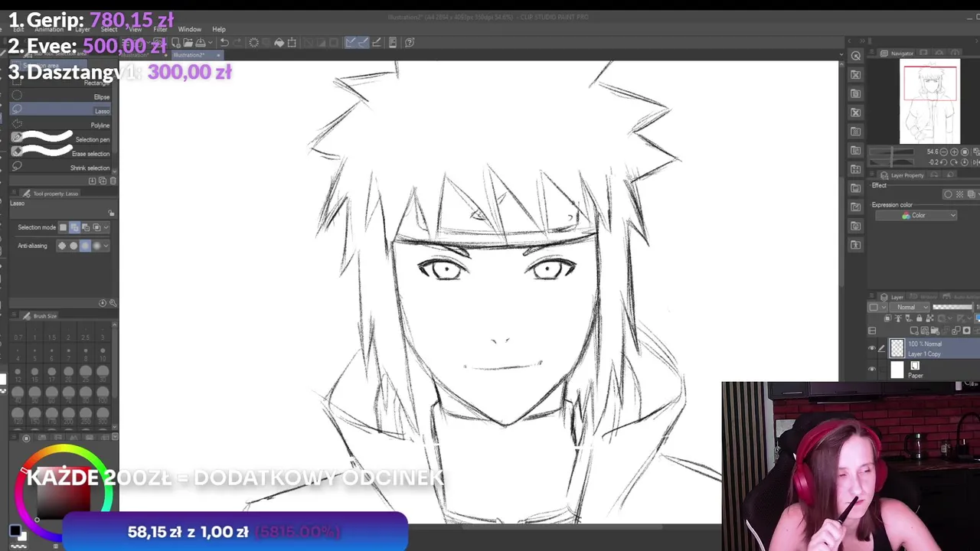
Task: Select the add to selection mode option
Action: point(74,227)
